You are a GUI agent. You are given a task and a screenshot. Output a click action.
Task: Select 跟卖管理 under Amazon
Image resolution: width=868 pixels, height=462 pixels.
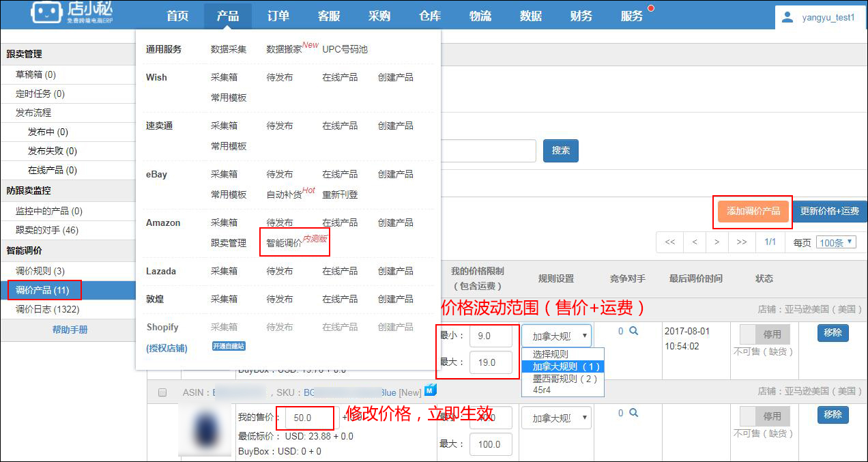pos(229,243)
